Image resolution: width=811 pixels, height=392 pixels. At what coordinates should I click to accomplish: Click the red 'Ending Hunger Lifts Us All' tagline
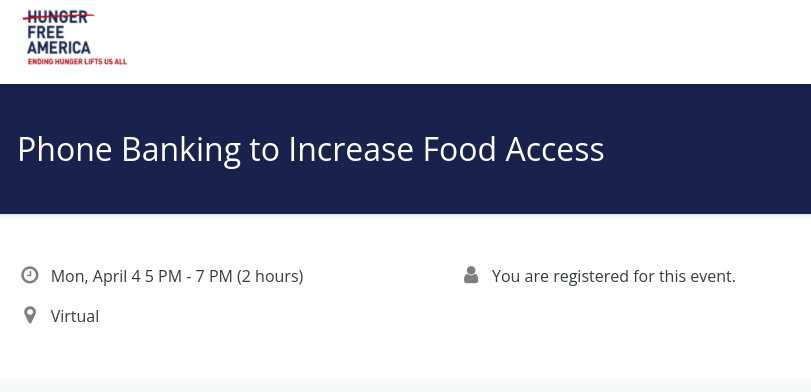(77, 62)
